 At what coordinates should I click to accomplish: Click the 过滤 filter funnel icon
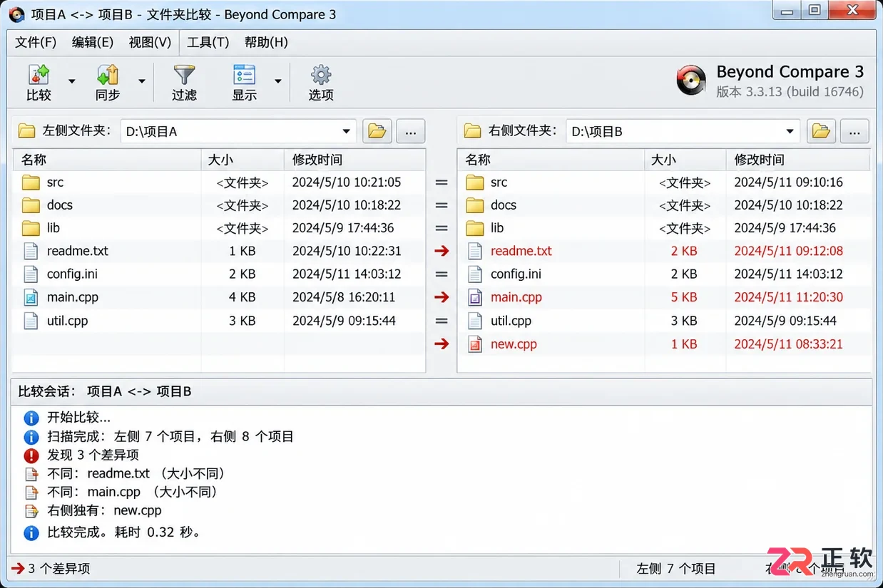[184, 75]
